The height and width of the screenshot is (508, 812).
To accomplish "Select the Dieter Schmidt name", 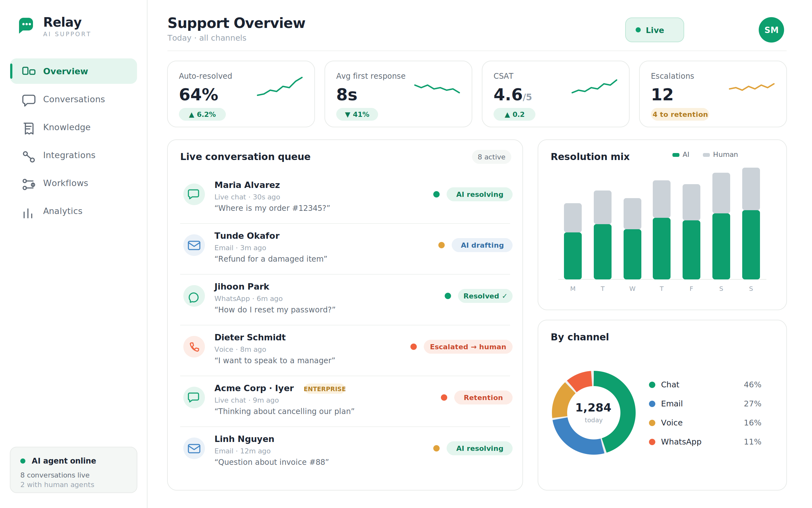I will click(250, 337).
